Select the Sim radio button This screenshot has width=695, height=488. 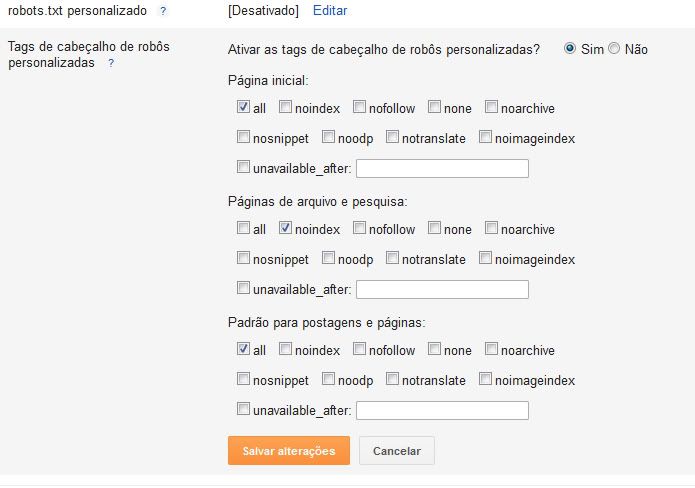tap(571, 49)
